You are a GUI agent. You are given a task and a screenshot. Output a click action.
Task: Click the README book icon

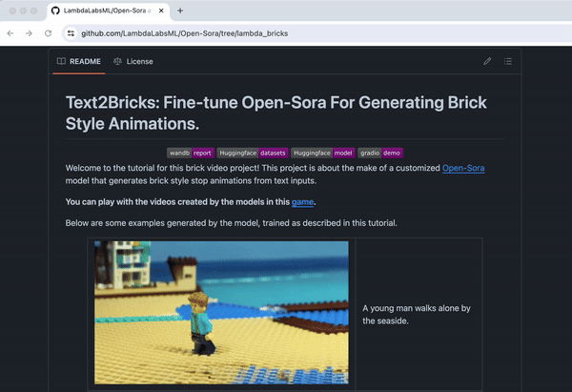pyautogui.click(x=61, y=61)
